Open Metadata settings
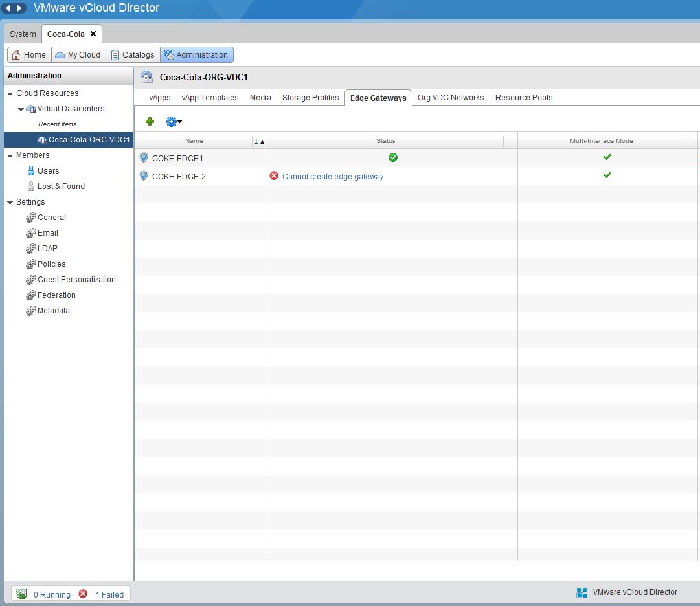This screenshot has height=606, width=700. (x=54, y=311)
